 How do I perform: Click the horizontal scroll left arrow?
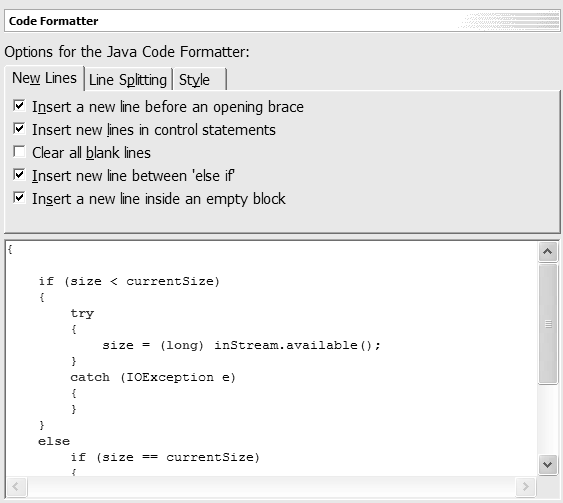[16, 487]
